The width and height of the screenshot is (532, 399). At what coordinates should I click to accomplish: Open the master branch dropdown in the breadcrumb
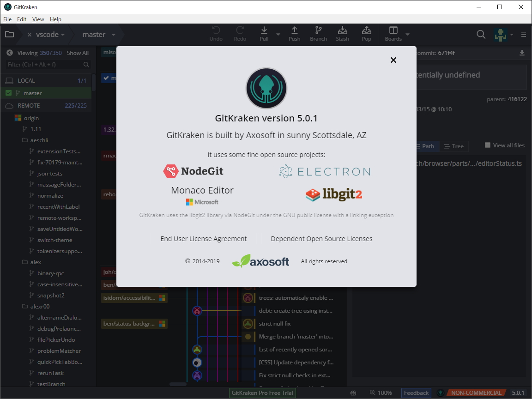click(113, 34)
